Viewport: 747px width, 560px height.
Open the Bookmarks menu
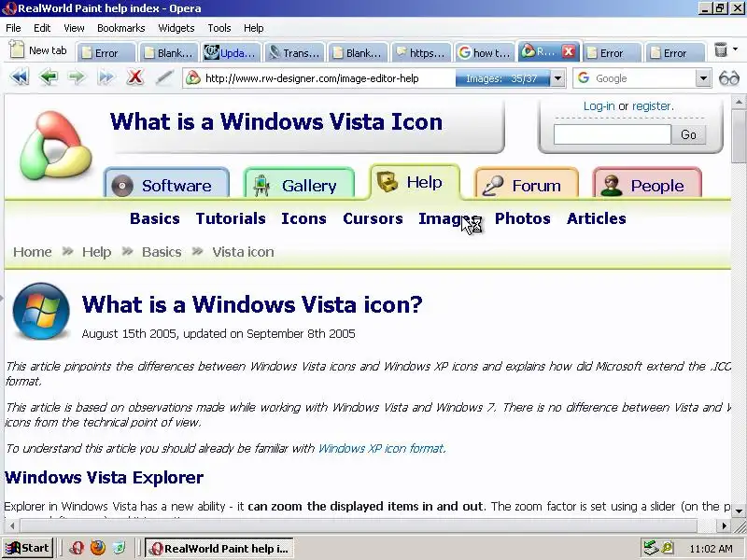121,28
